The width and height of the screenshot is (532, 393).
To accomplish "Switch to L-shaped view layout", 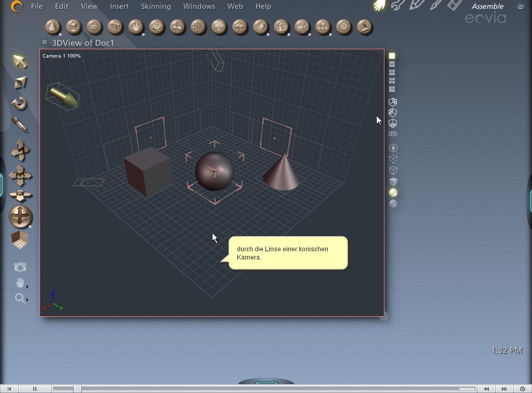I will (x=392, y=89).
